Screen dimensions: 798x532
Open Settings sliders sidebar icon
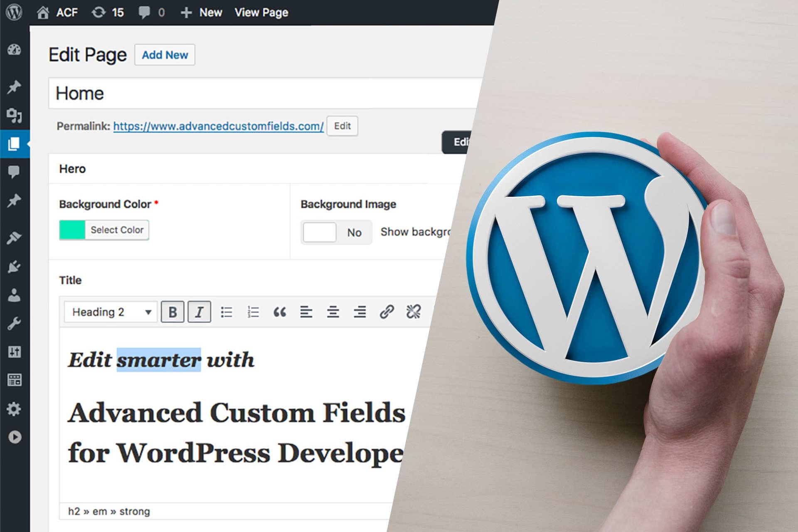(14, 352)
